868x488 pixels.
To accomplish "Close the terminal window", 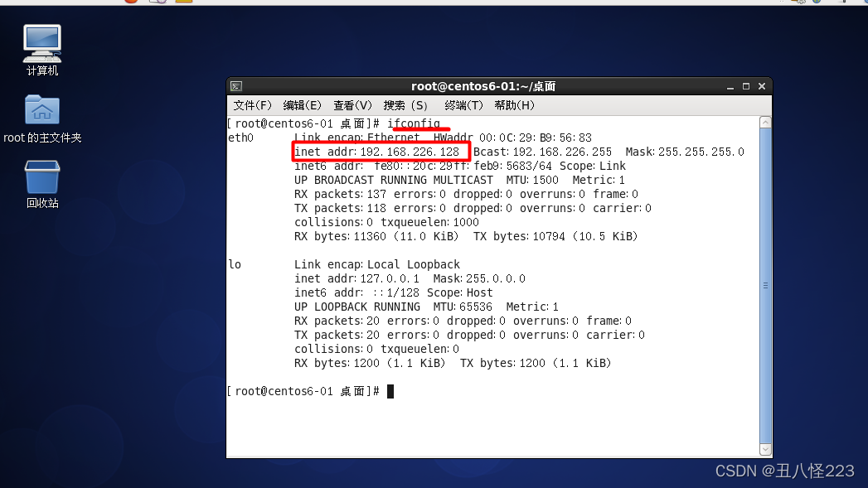I will [762, 86].
